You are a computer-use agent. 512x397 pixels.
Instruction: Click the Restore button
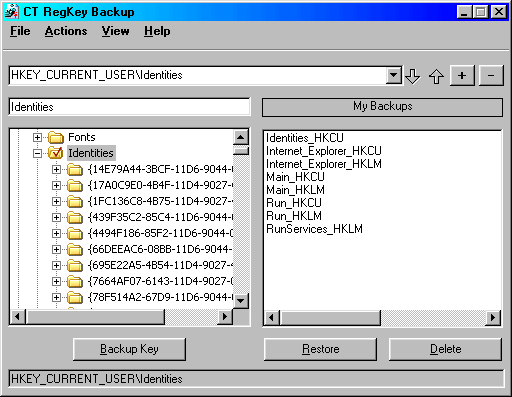click(x=320, y=349)
